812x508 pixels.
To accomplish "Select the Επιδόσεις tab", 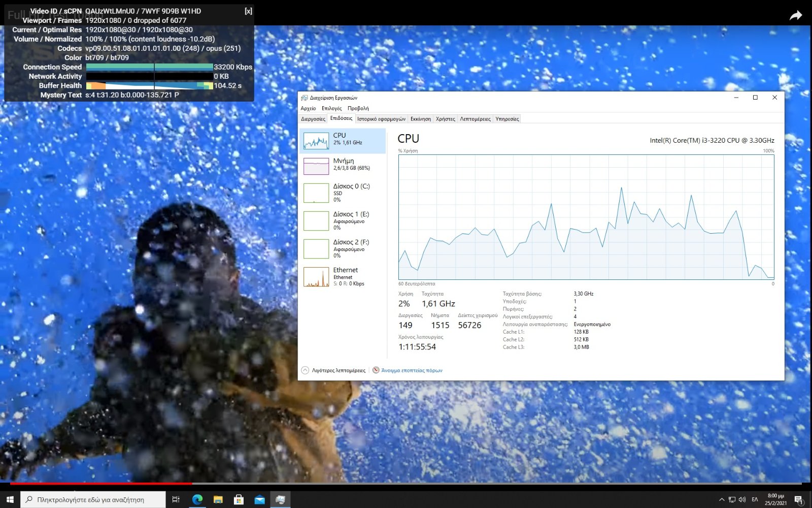I will click(x=341, y=118).
